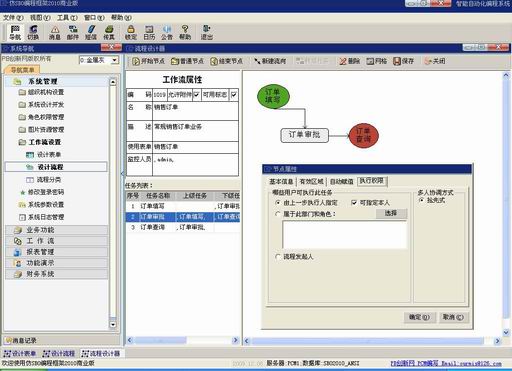This screenshot has height=371, width=512.
Task: Toggle the 网格 grid toolbar button
Action: coord(377,61)
